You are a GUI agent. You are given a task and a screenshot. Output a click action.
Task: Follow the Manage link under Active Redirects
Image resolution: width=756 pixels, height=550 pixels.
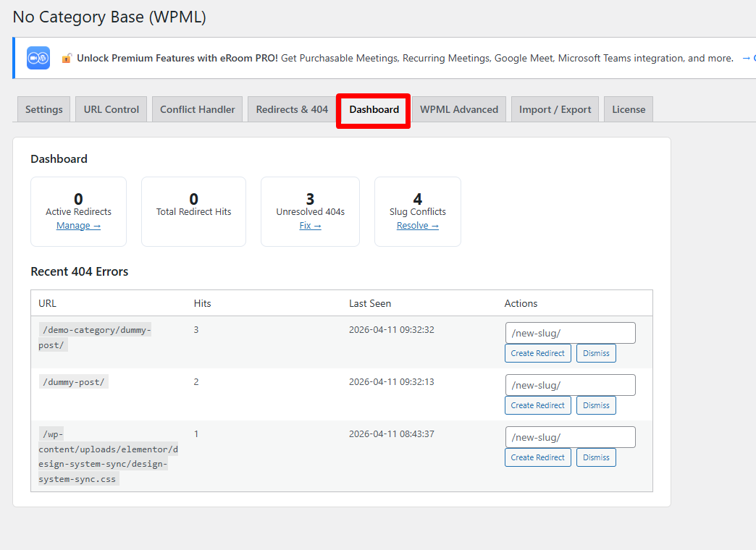pyautogui.click(x=79, y=226)
